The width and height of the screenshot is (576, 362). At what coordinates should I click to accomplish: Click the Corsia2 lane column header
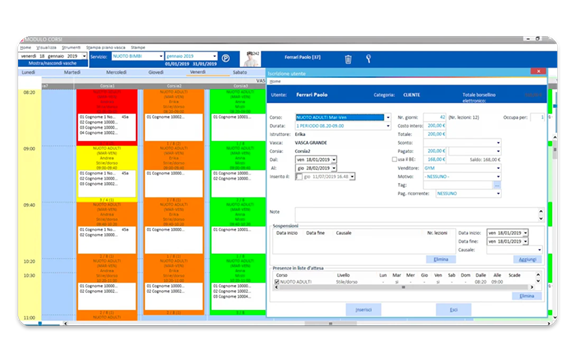tap(174, 86)
